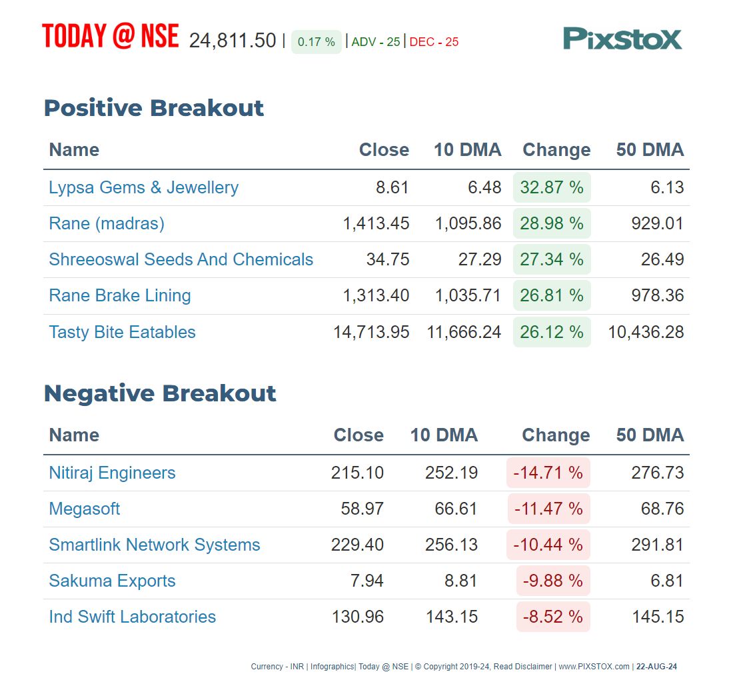This screenshot has width=733, height=700.
Task: Open Nitiraj Engineers stock link
Action: pos(112,473)
